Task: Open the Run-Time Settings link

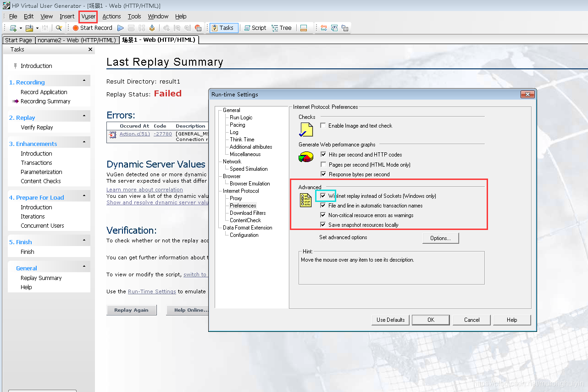Action: pos(152,291)
